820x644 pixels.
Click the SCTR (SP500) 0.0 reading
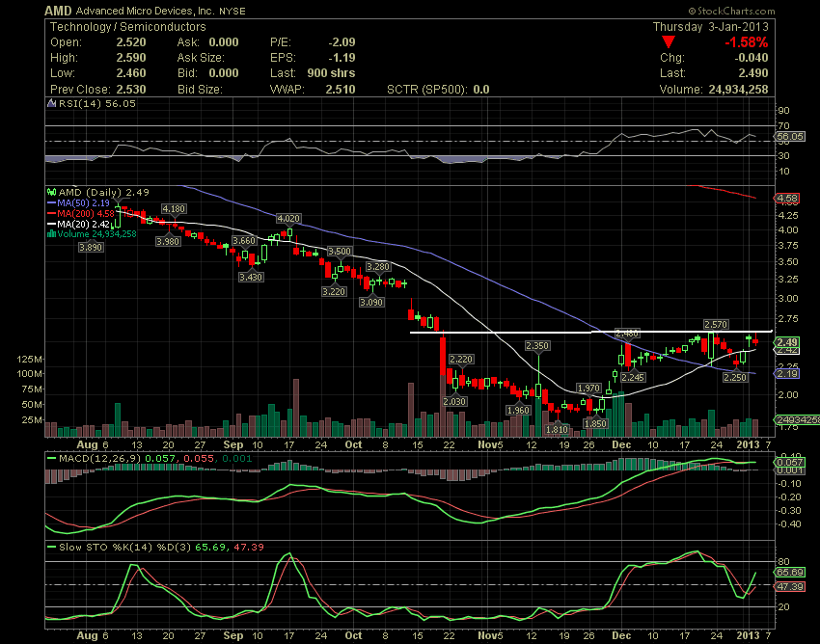(x=438, y=90)
